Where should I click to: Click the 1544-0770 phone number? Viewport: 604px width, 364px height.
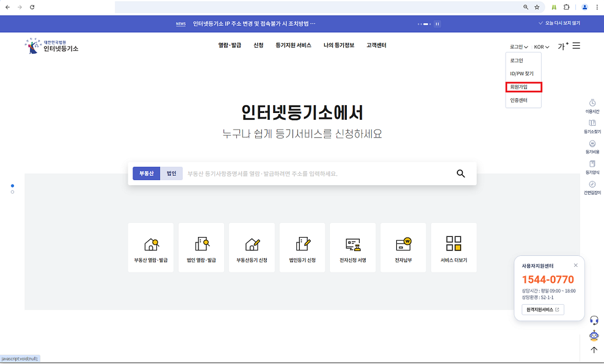click(x=548, y=279)
